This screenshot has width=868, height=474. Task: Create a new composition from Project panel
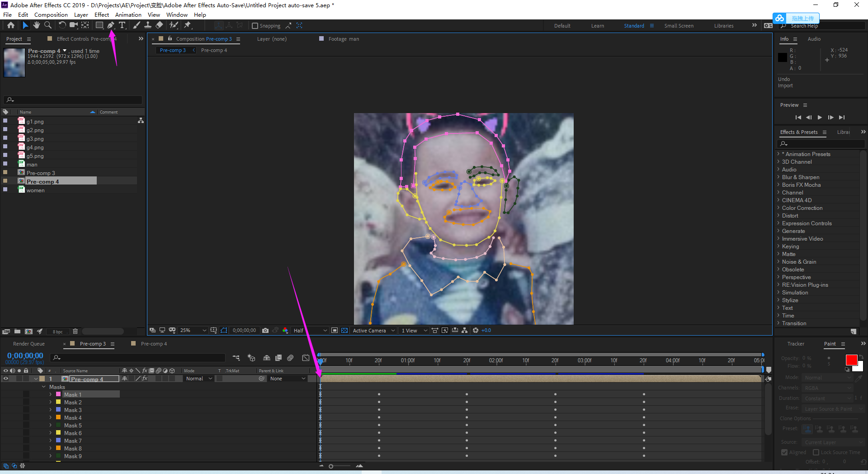(28, 332)
